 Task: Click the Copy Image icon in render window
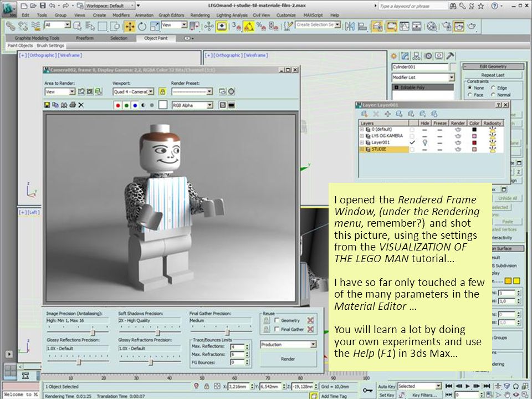tap(55, 105)
